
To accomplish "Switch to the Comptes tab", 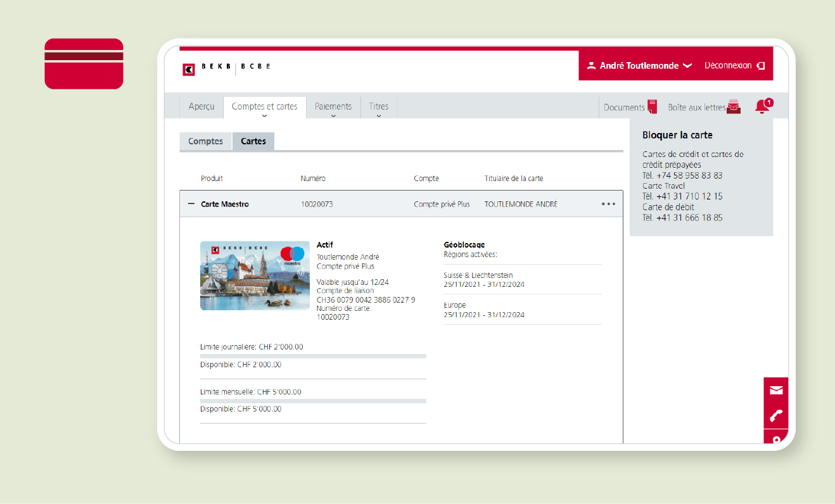I will click(x=205, y=141).
